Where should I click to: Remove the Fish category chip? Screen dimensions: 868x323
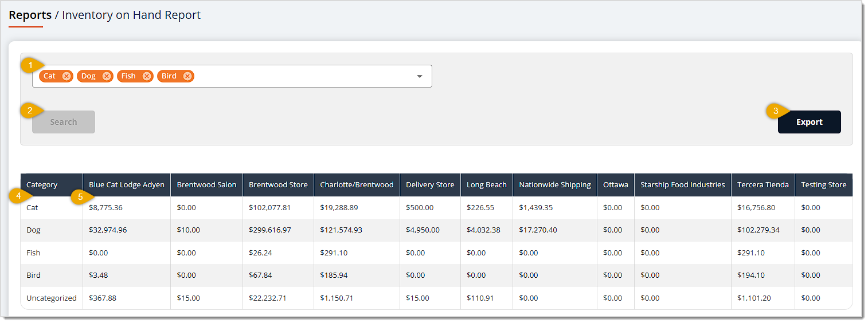[x=147, y=76]
